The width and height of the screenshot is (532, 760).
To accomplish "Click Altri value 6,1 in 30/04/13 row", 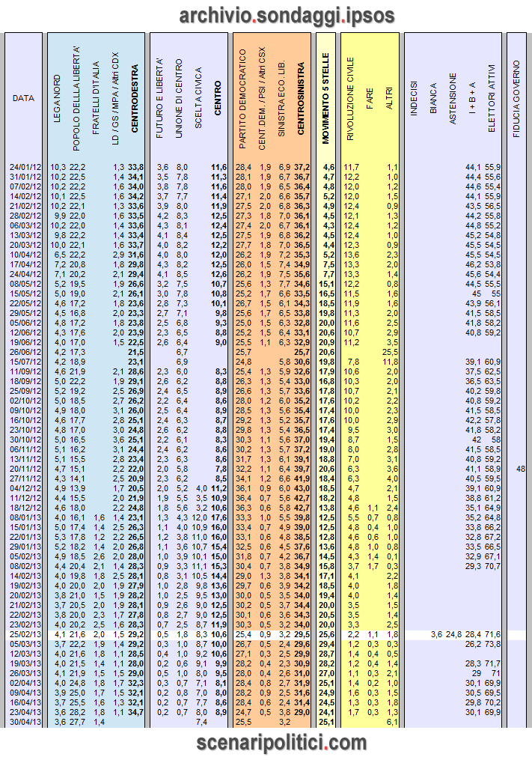I will click(x=393, y=723).
